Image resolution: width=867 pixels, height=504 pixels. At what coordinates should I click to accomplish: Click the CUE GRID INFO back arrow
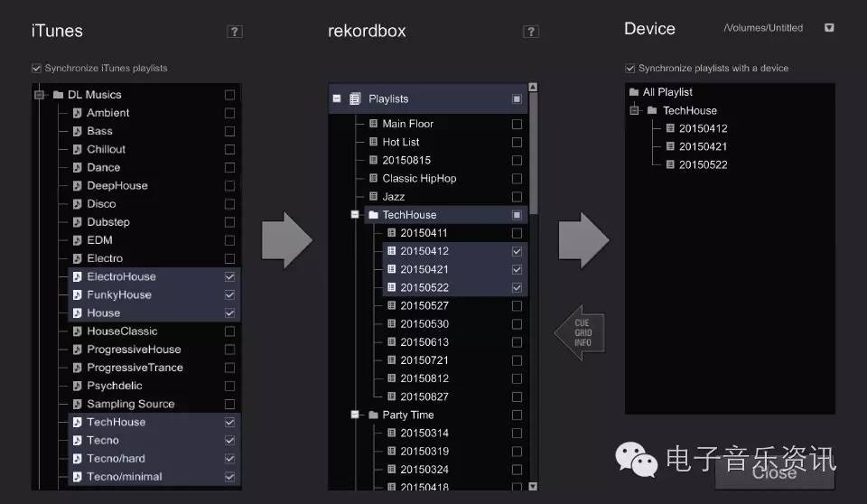click(580, 332)
